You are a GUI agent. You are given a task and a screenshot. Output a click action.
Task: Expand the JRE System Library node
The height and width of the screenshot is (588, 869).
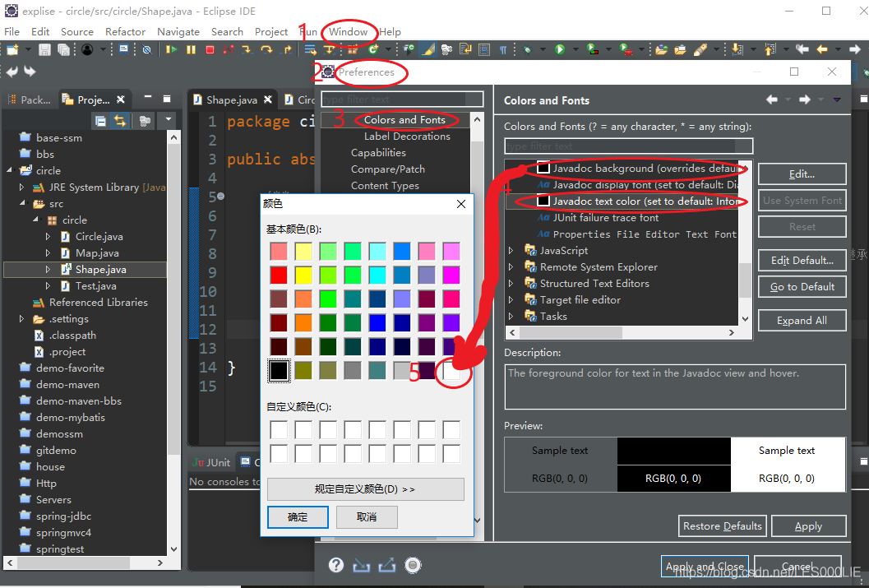click(21, 188)
